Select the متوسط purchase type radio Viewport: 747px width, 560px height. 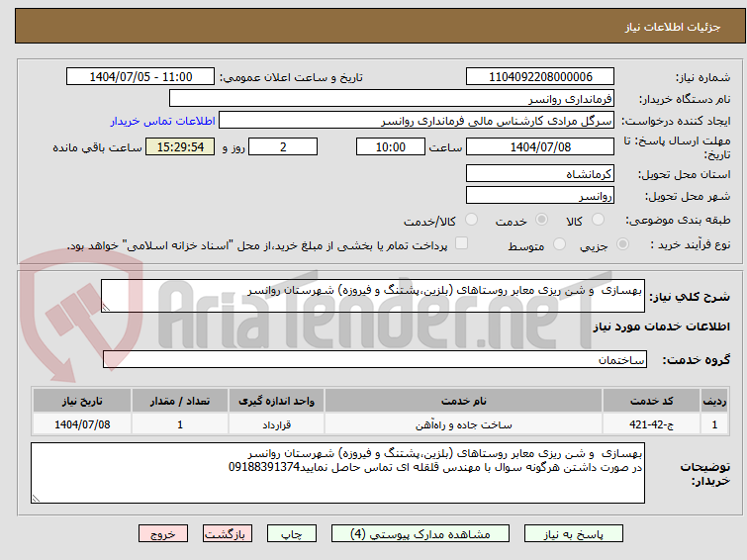click(559, 244)
